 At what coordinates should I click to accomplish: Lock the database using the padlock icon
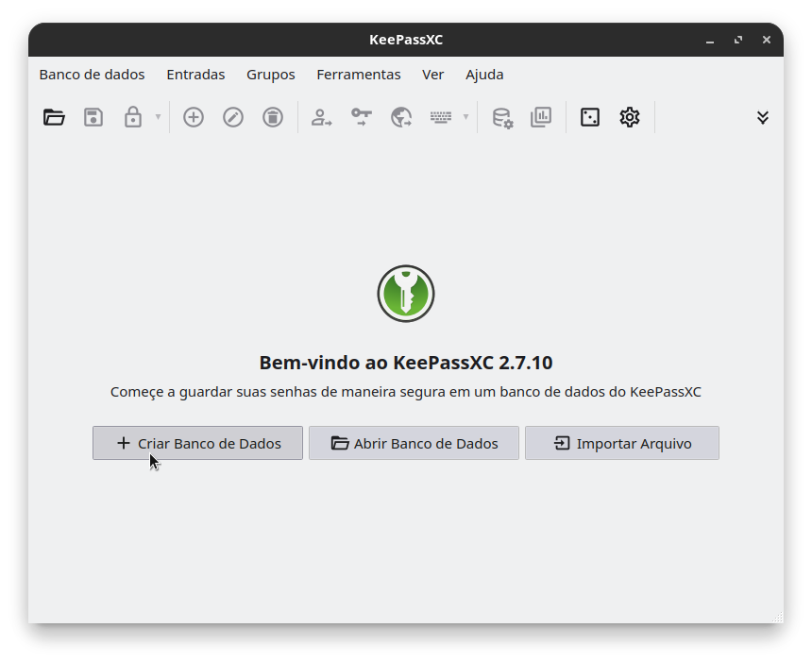pyautogui.click(x=133, y=118)
